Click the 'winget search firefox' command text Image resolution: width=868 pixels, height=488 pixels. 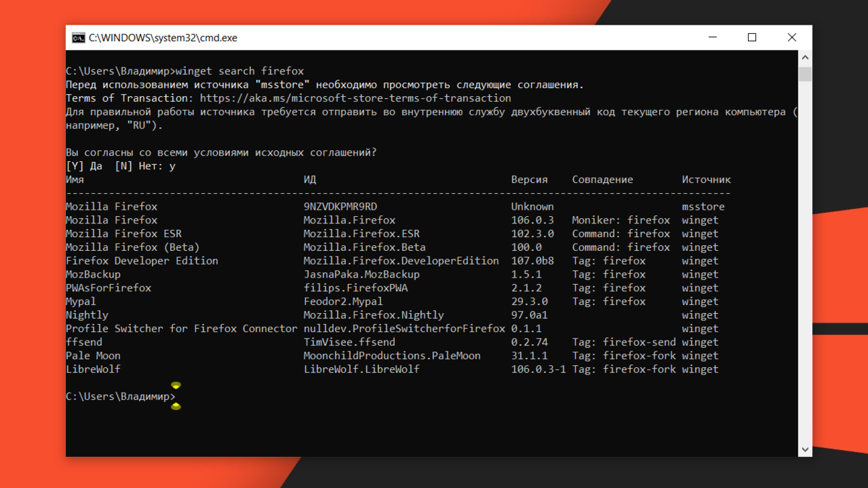click(239, 71)
